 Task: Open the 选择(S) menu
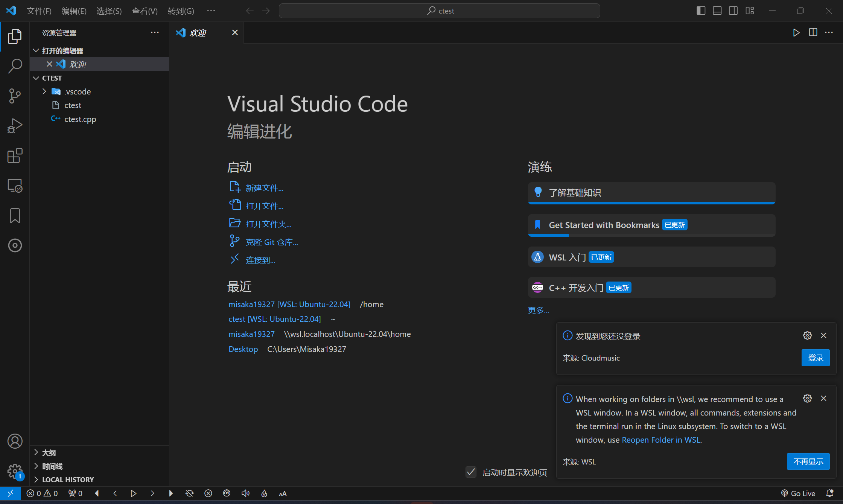(x=109, y=11)
